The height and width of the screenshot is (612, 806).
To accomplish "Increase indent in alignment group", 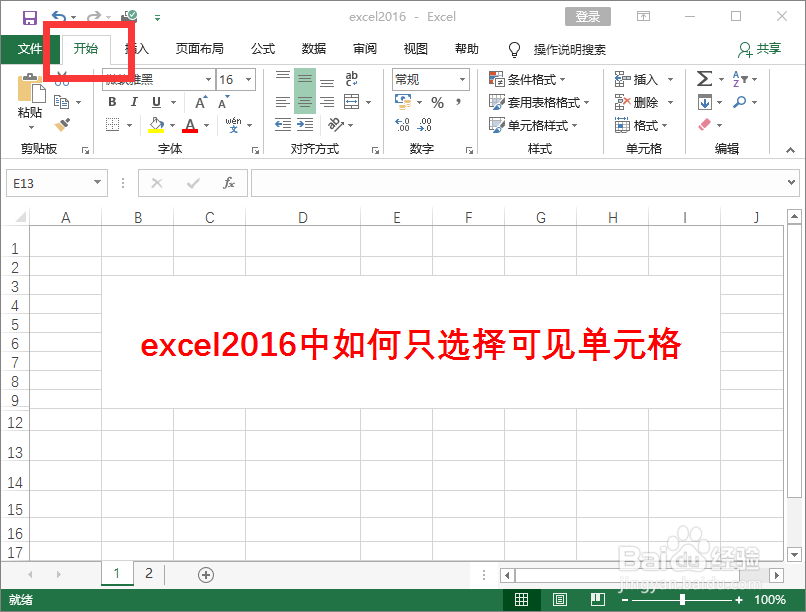I will click(x=305, y=124).
